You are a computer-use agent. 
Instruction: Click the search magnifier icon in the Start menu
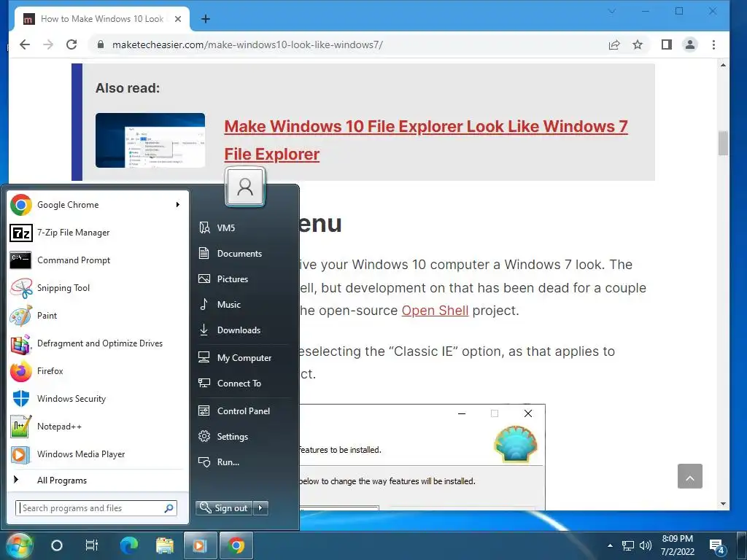(x=169, y=508)
